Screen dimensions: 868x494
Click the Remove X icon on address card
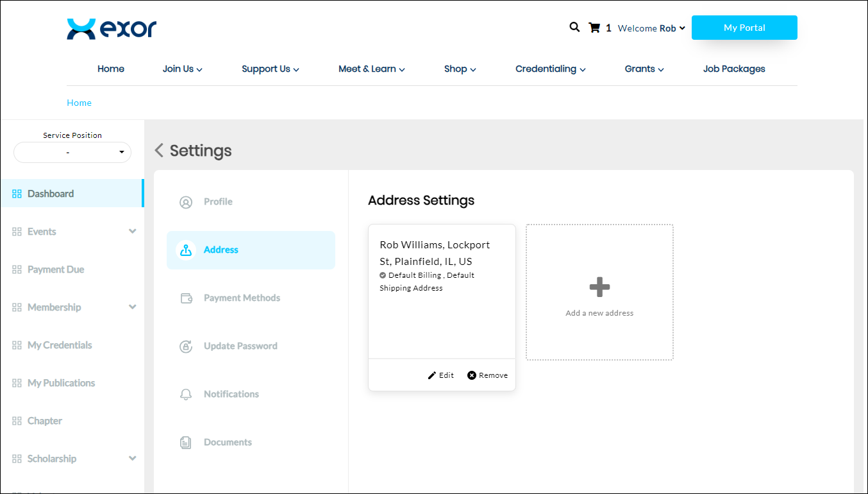(472, 375)
